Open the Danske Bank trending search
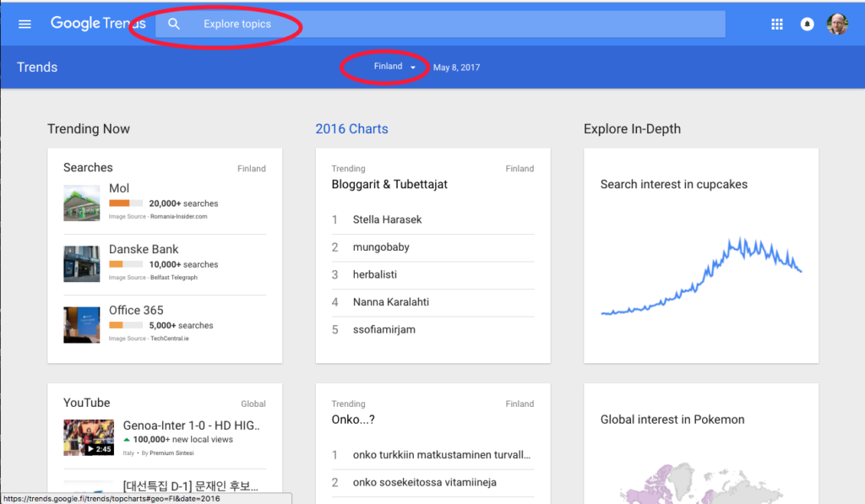This screenshot has width=865, height=504. click(144, 249)
